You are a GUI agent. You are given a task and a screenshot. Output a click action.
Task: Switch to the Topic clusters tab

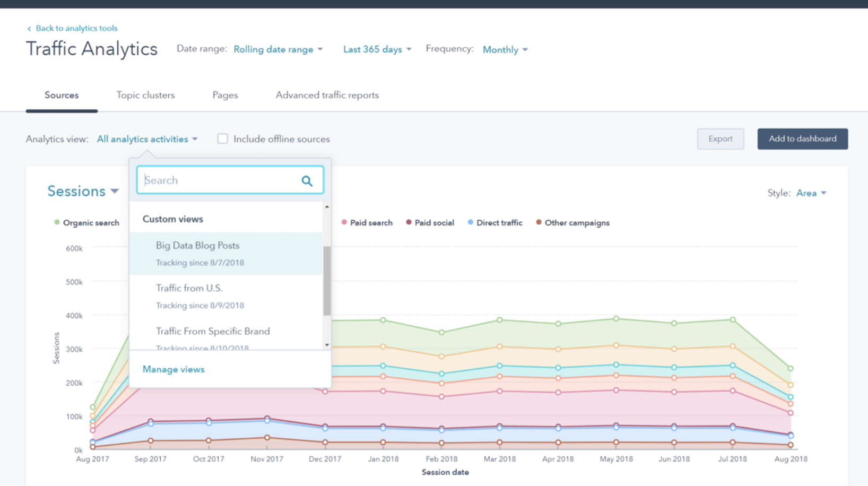point(145,95)
